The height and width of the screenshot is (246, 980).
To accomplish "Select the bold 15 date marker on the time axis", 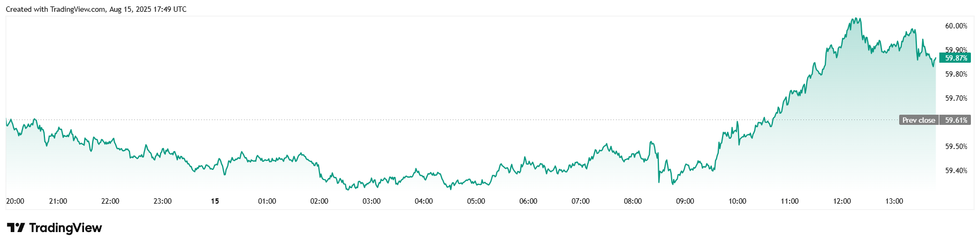I will tap(215, 201).
